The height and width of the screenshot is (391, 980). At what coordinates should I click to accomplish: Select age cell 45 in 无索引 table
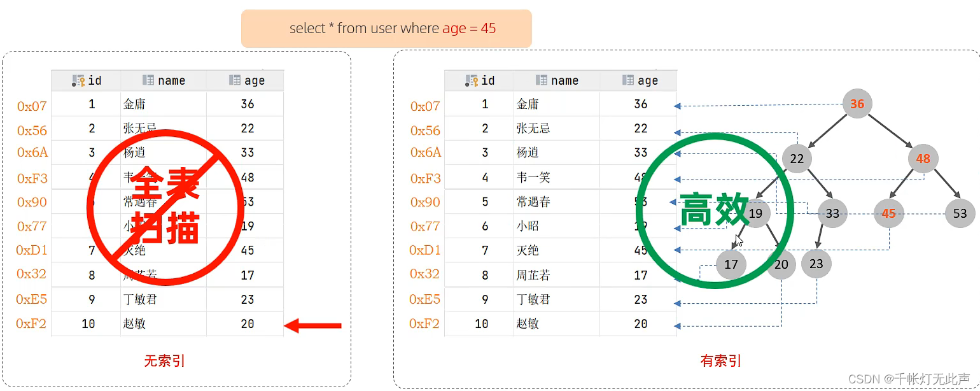[x=245, y=250]
